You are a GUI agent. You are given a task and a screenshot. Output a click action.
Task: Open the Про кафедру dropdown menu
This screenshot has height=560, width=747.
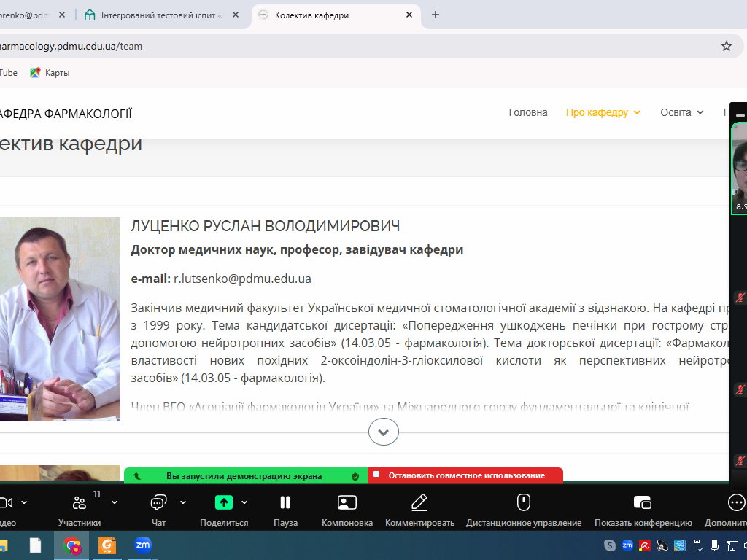click(597, 113)
